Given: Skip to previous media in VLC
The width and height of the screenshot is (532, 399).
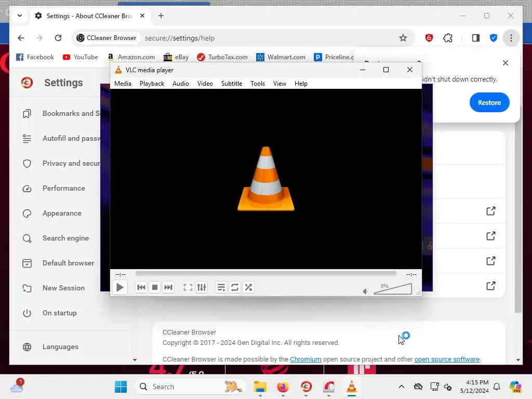Looking at the screenshot, I should click(141, 287).
